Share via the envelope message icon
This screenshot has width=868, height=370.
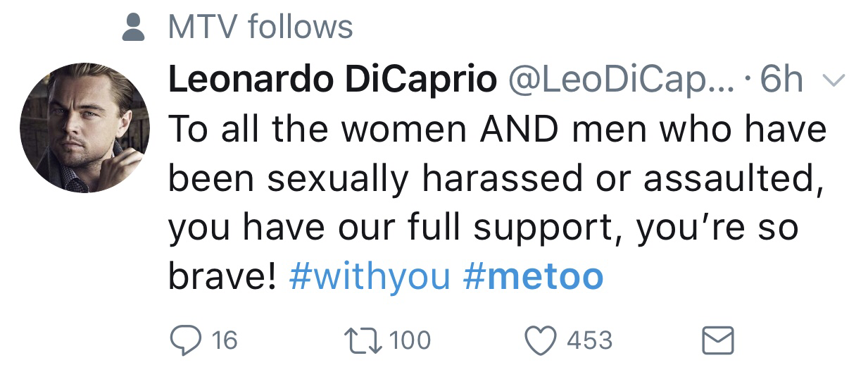click(x=719, y=342)
